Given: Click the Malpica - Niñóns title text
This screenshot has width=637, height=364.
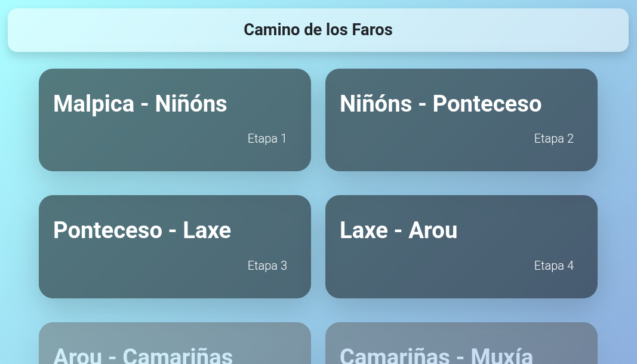Looking at the screenshot, I should coord(140,103).
